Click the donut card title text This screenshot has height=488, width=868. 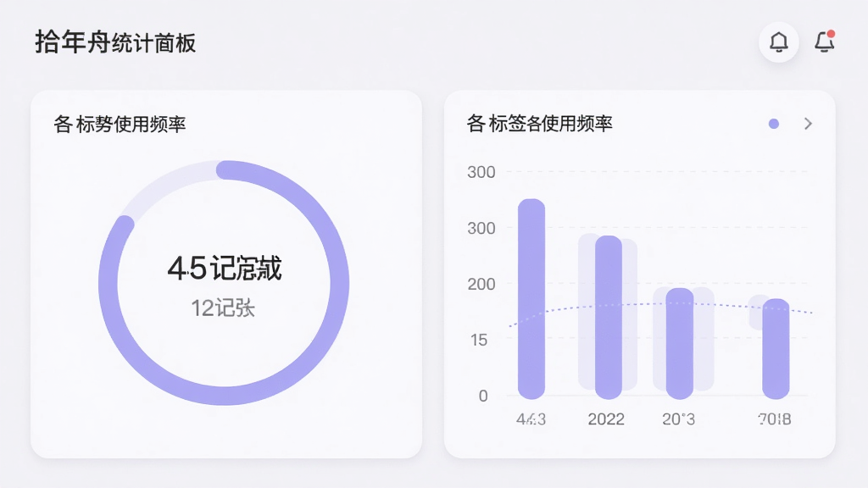[x=120, y=124]
